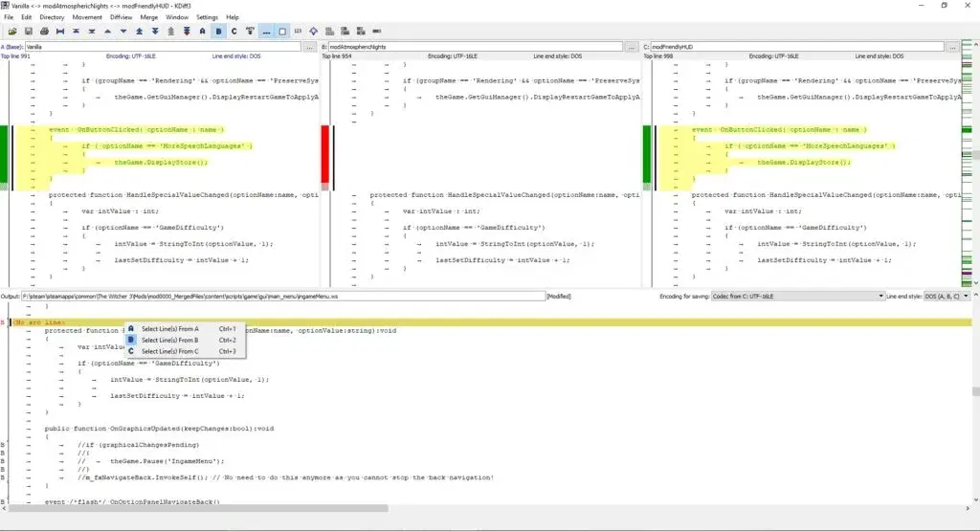Viewport: 980px width, 531px height.
Task: Toggle select lines from B toolbar button
Action: (218, 31)
